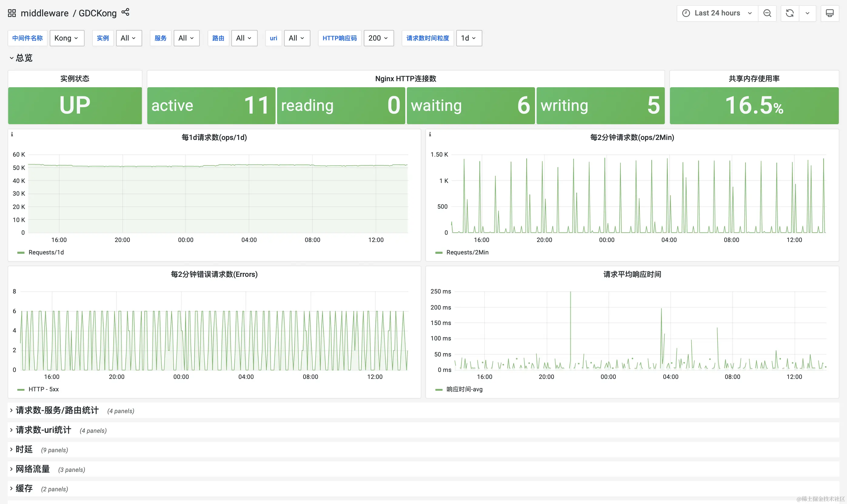Click the 请求平均响应时间 panel title
The height and width of the screenshot is (504, 847).
pos(632,274)
